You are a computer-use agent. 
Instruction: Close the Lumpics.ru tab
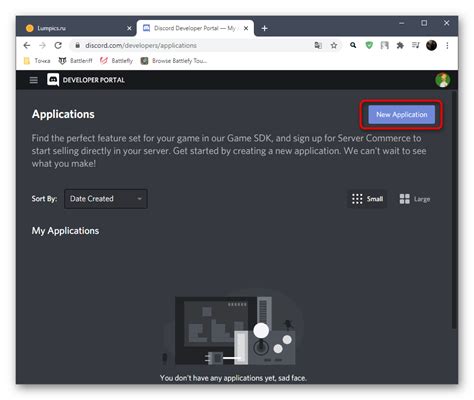pyautogui.click(x=129, y=29)
